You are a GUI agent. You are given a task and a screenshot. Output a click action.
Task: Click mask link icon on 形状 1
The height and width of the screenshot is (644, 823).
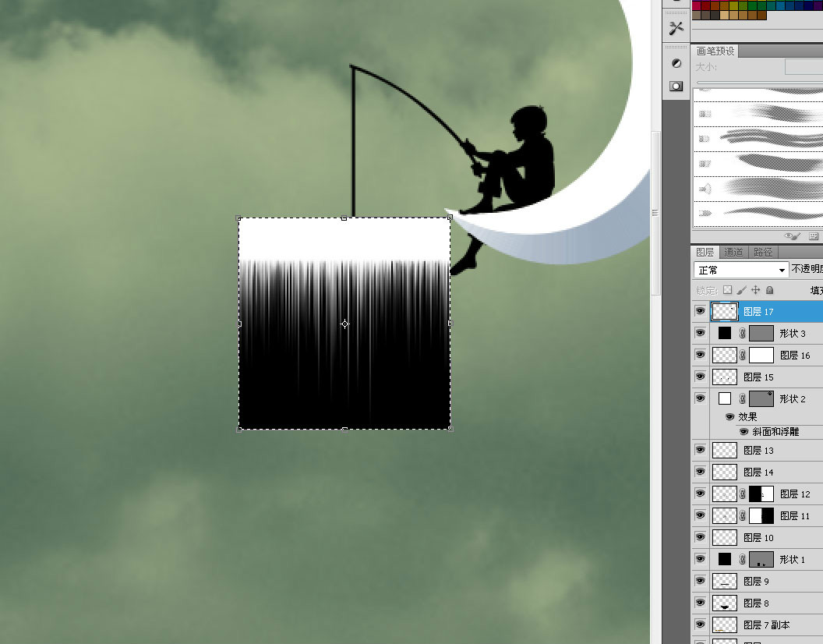coord(742,560)
